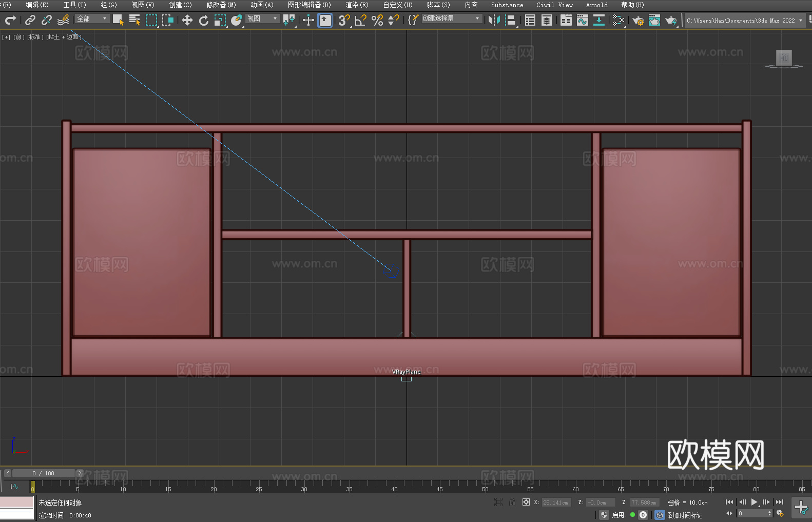
Task: Open the Substance menu
Action: 507,5
